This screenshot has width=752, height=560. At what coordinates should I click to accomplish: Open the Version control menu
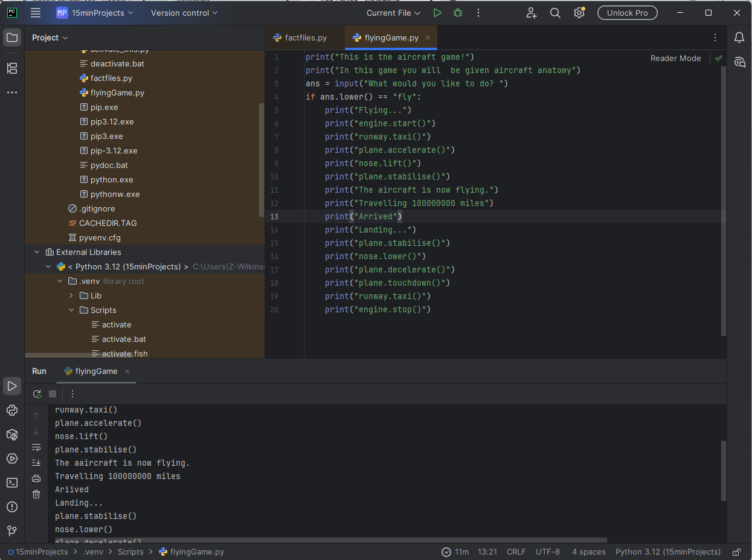click(x=184, y=13)
